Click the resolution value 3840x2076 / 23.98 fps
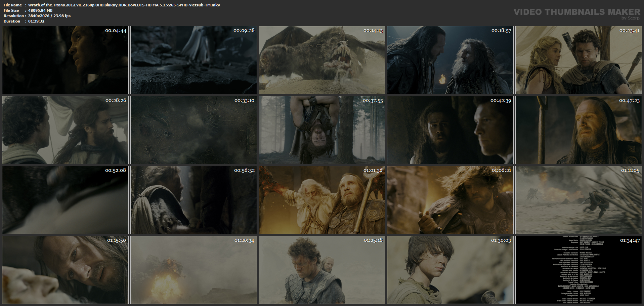This screenshot has height=306, width=644. click(x=49, y=16)
